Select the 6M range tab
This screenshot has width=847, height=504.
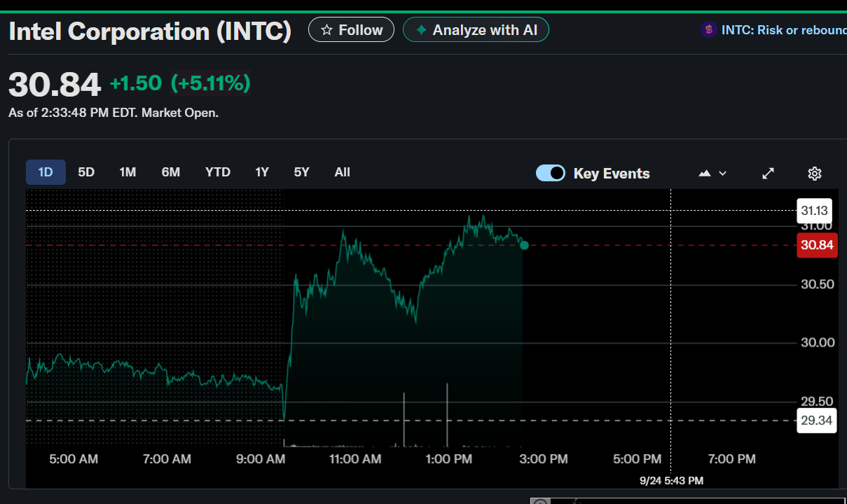[171, 172]
